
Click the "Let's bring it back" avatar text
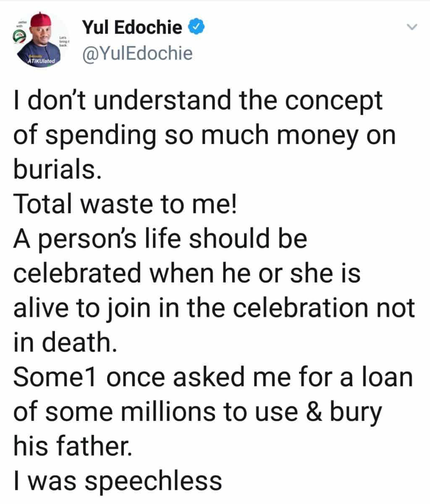click(x=63, y=40)
